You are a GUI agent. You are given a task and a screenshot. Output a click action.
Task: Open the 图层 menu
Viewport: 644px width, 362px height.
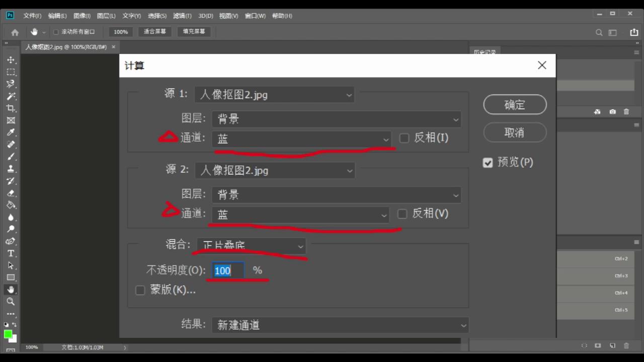(x=106, y=16)
